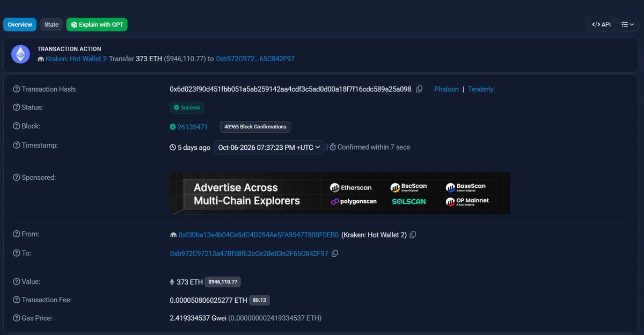Click the $0.13 fee badge
The image size is (644, 335).
(260, 300)
